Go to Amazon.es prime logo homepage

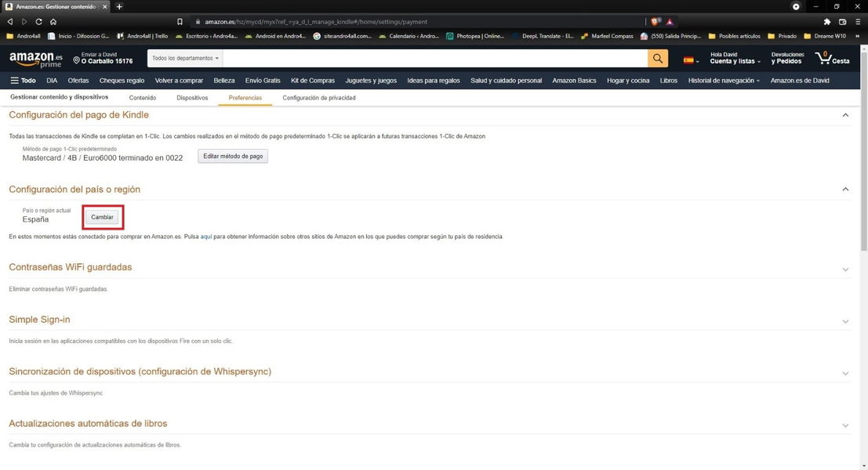coord(36,60)
